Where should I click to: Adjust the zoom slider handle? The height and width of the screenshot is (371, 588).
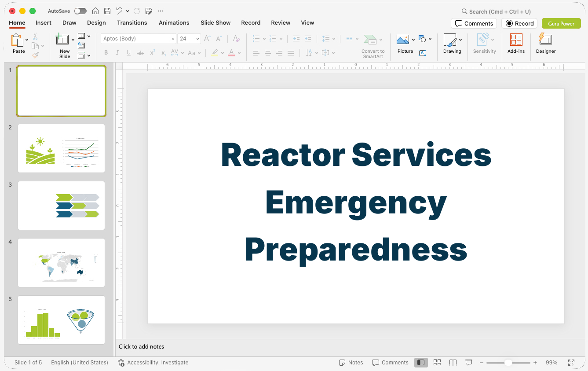click(508, 363)
